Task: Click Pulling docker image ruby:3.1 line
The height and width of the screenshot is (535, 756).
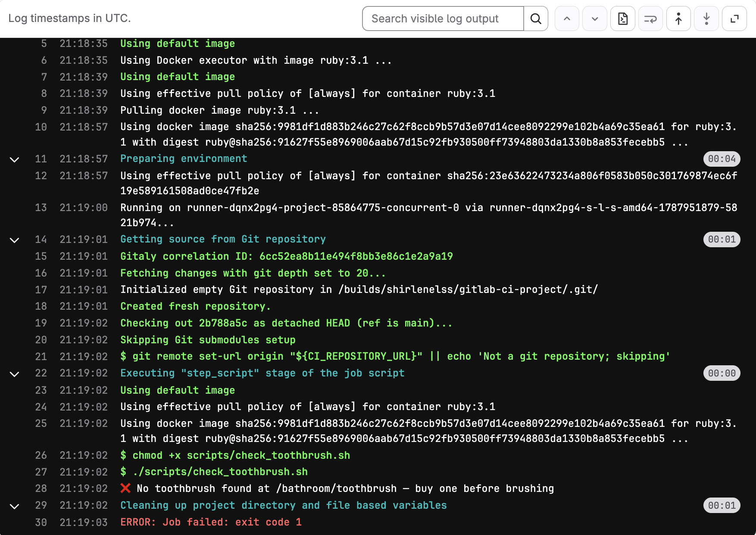Action: pyautogui.click(x=220, y=110)
